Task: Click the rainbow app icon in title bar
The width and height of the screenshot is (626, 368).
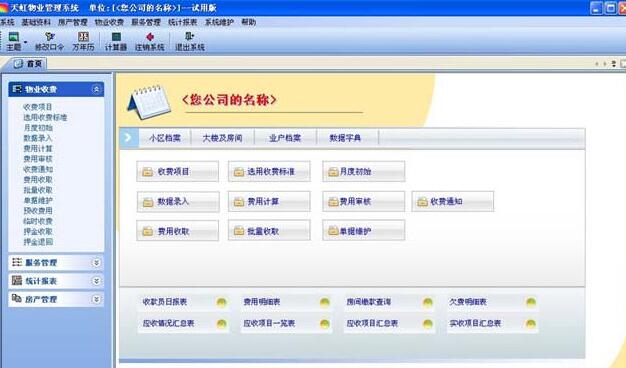Action: tap(4, 8)
